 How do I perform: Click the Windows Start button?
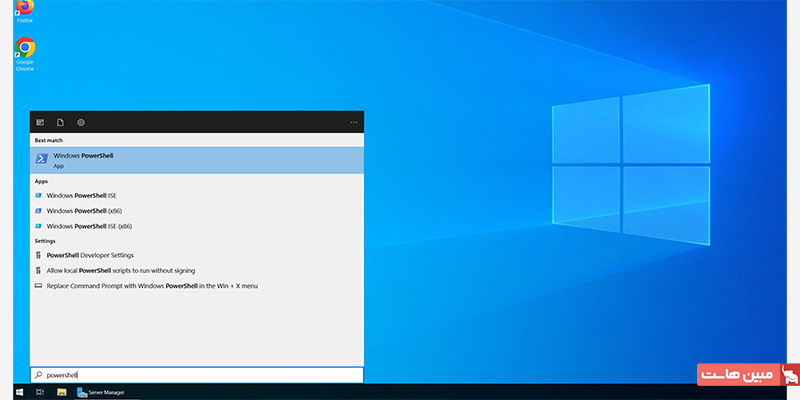[19, 392]
